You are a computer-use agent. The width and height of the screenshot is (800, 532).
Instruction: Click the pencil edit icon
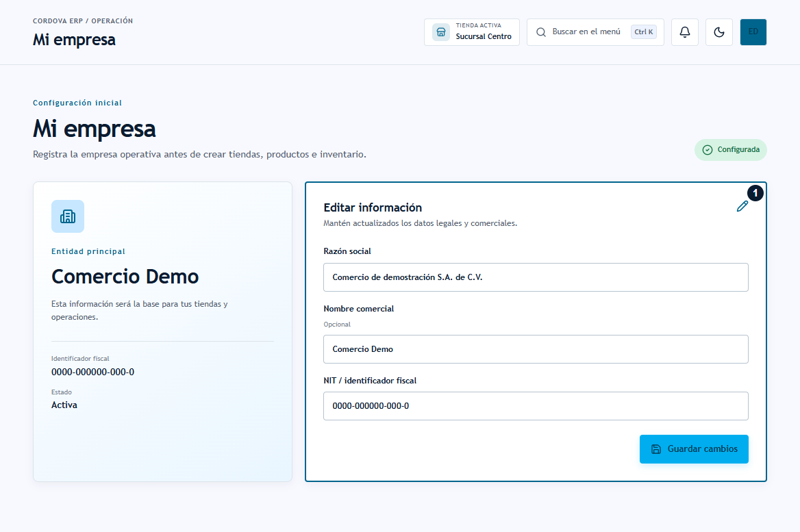point(742,206)
